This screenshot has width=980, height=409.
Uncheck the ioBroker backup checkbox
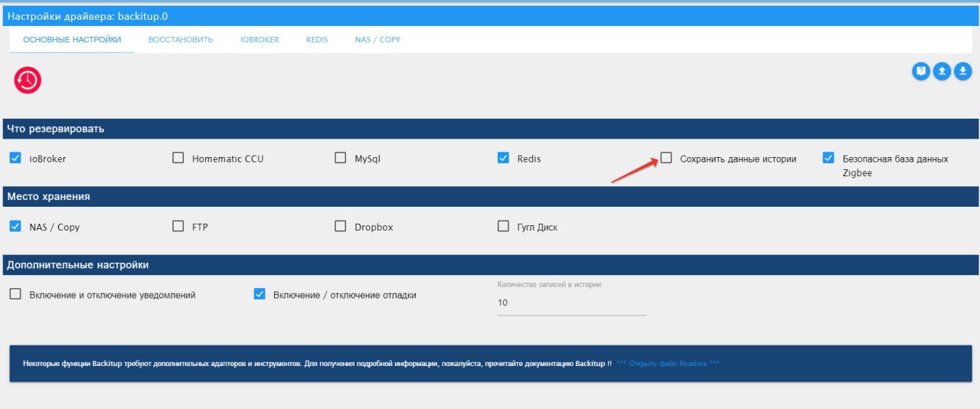15,158
